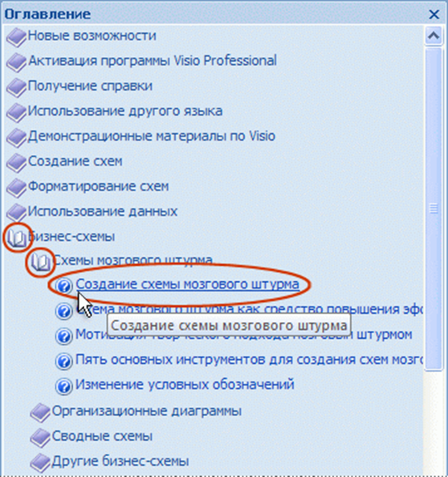Click the closed book icon for Получение справки

point(16,88)
